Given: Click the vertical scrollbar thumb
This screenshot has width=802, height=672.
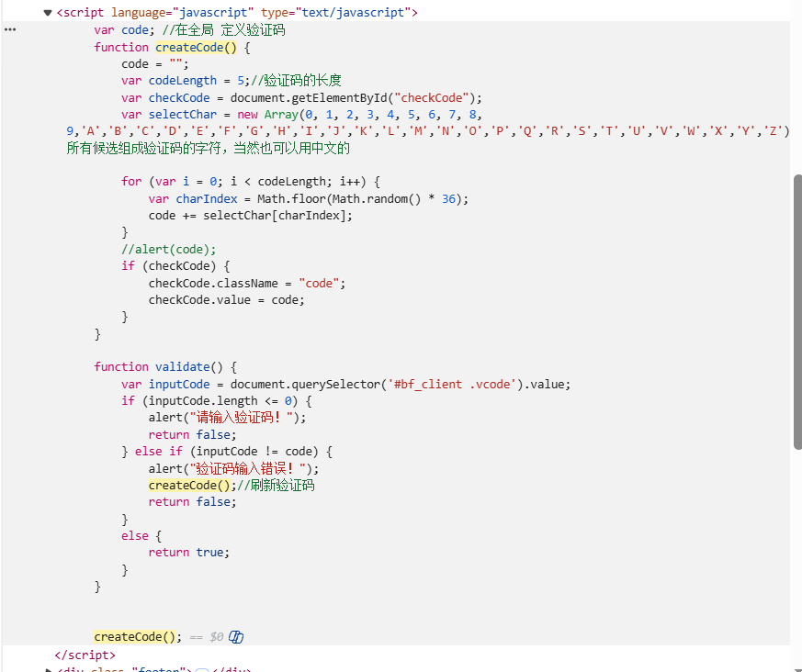Looking at the screenshot, I should click(796, 312).
